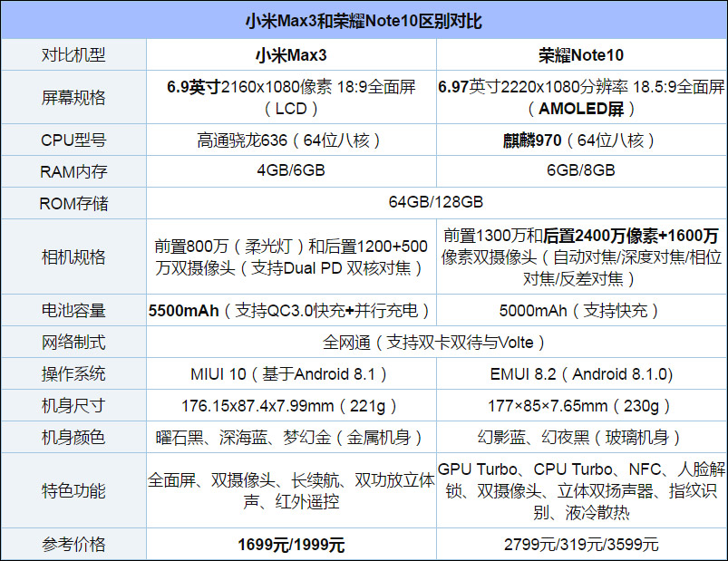This screenshot has width=728, height=561.
Task: Click the 5000mAh（支持快充） cell
Action: click(579, 311)
